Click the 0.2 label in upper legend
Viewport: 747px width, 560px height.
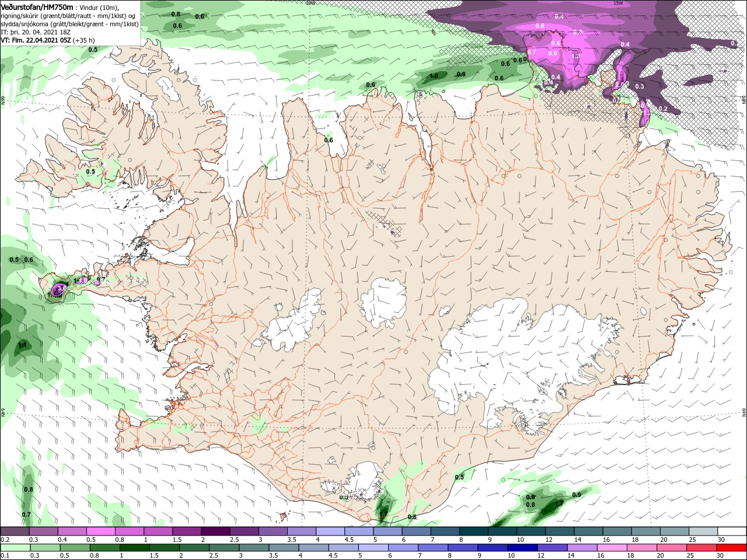pyautogui.click(x=5, y=540)
